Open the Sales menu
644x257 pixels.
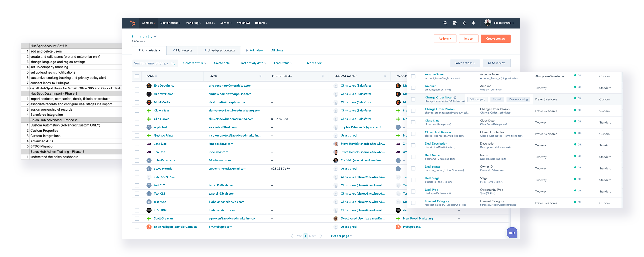point(210,23)
